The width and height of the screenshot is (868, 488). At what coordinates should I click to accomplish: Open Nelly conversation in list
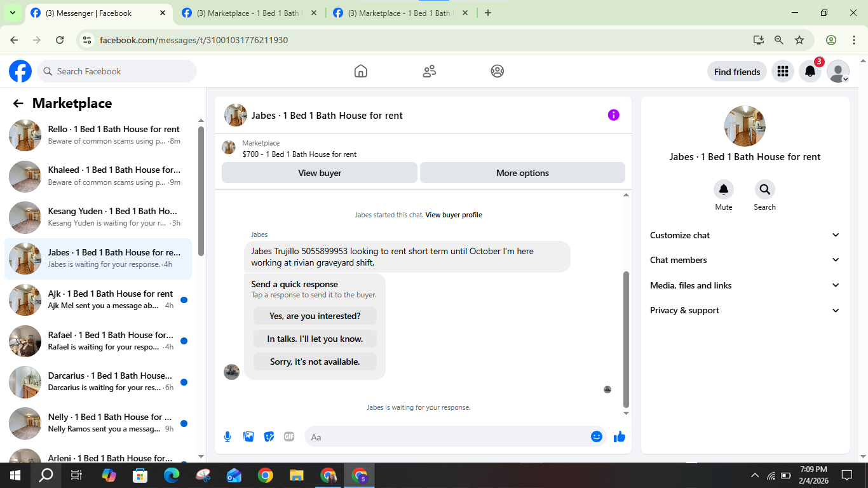point(98,423)
